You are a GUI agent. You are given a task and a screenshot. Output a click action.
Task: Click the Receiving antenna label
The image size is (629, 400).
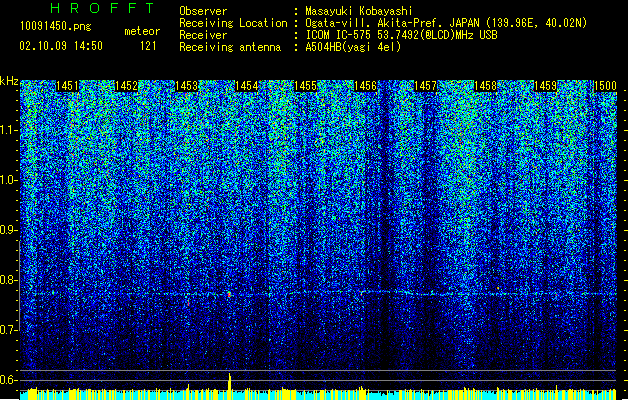click(230, 47)
